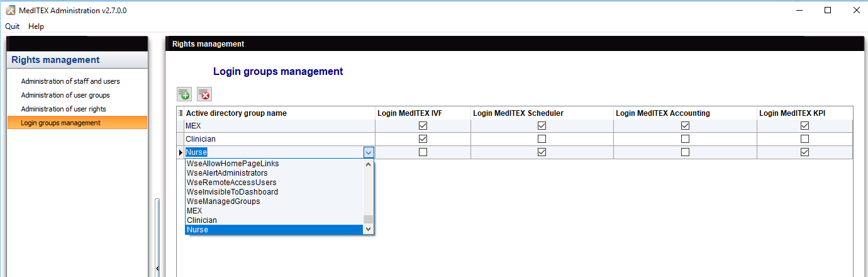Select Login groups management item
The width and height of the screenshot is (868, 277).
pyautogui.click(x=77, y=123)
